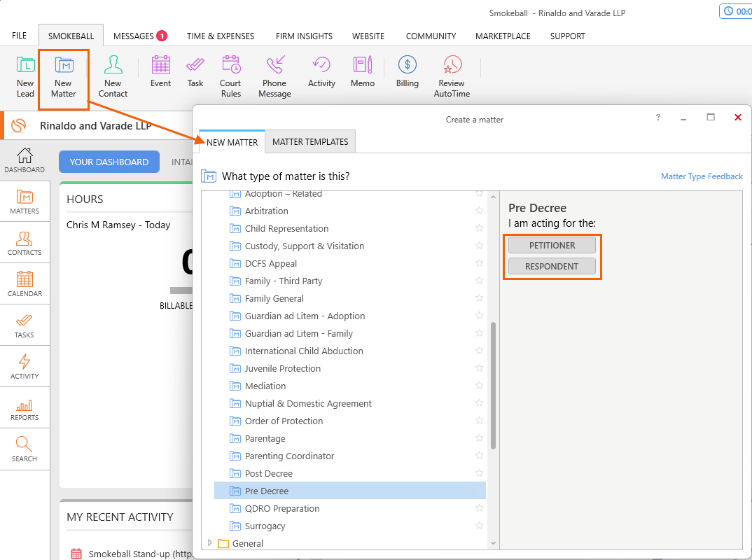The image size is (752, 560).
Task: Open Matters in left sidebar
Action: pos(25,202)
